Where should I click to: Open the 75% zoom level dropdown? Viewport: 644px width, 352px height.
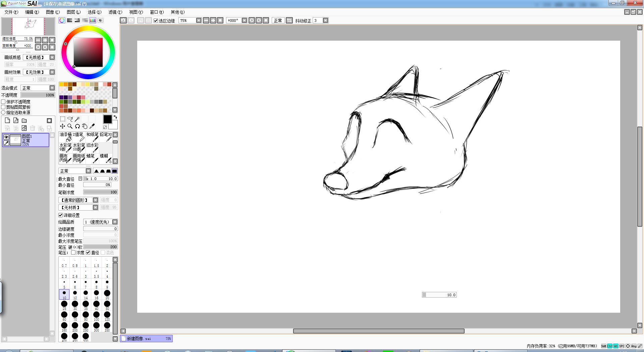coord(199,20)
